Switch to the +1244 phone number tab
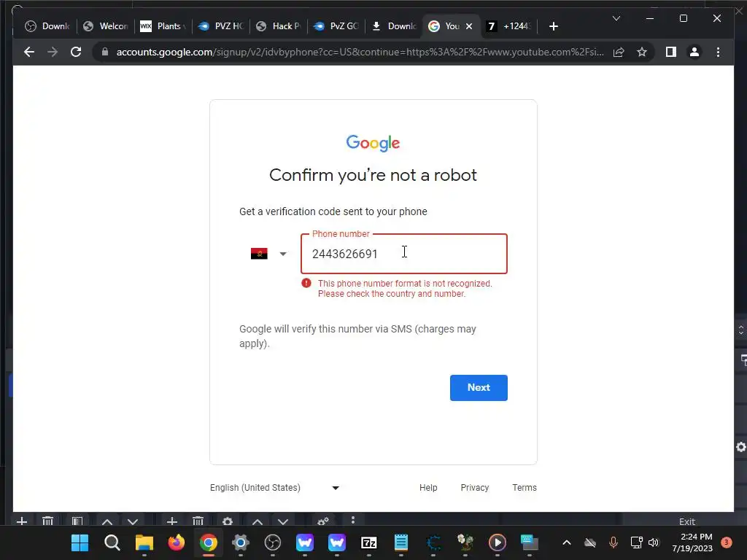 coord(508,26)
